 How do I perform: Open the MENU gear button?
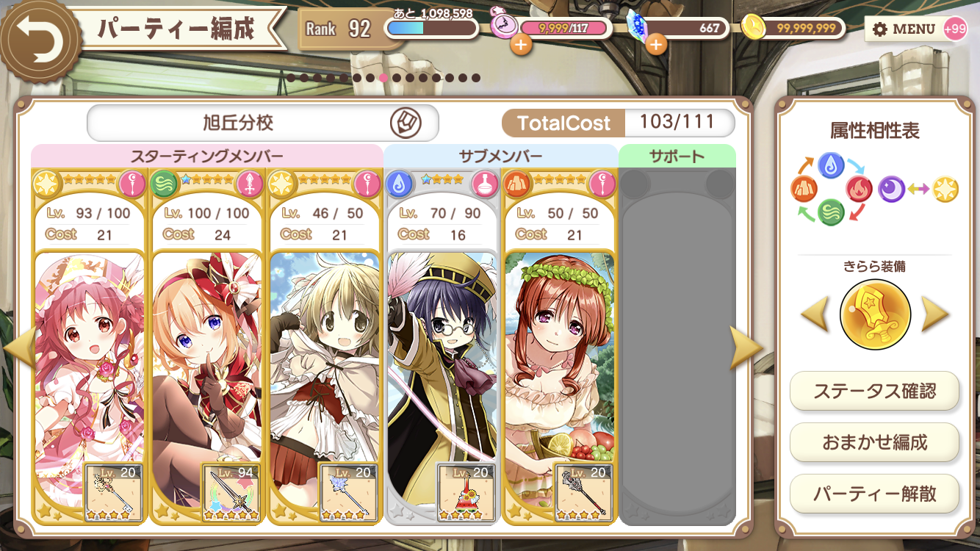click(904, 29)
